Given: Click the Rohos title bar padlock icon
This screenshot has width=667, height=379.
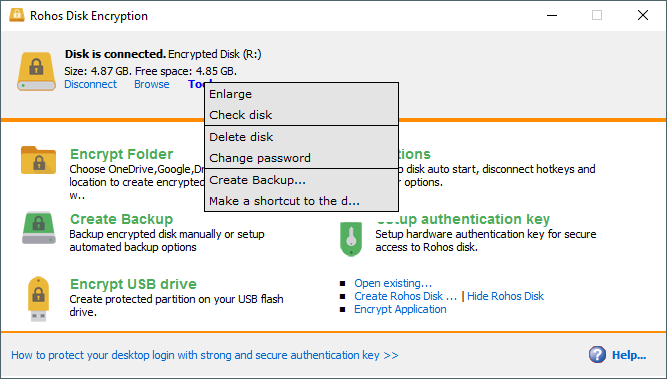Looking at the screenshot, I should pyautogui.click(x=17, y=15).
